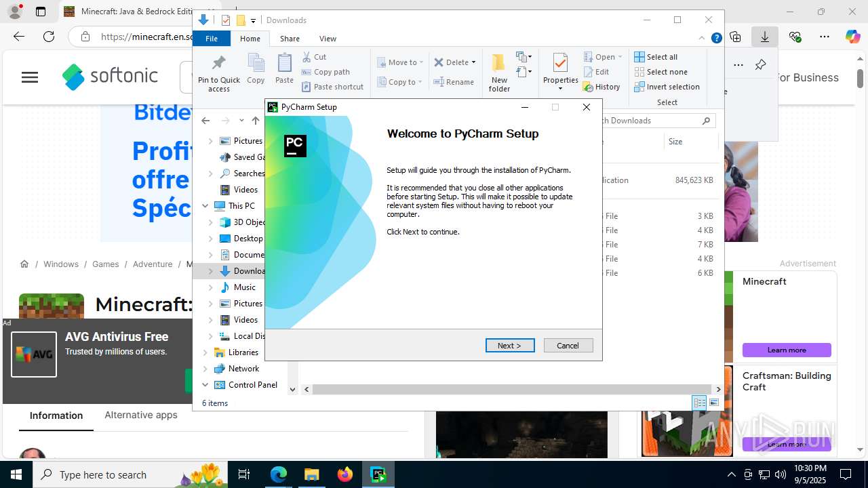Open the Windows breadcrumb link

[x=61, y=264]
